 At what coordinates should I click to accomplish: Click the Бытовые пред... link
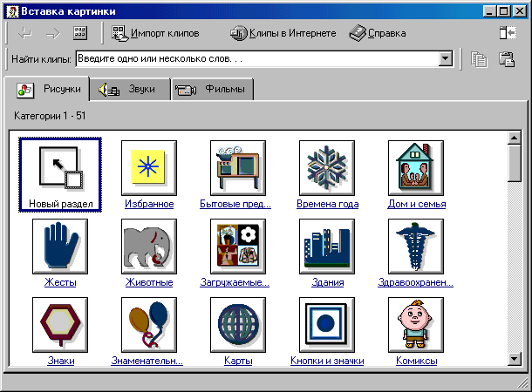click(235, 204)
